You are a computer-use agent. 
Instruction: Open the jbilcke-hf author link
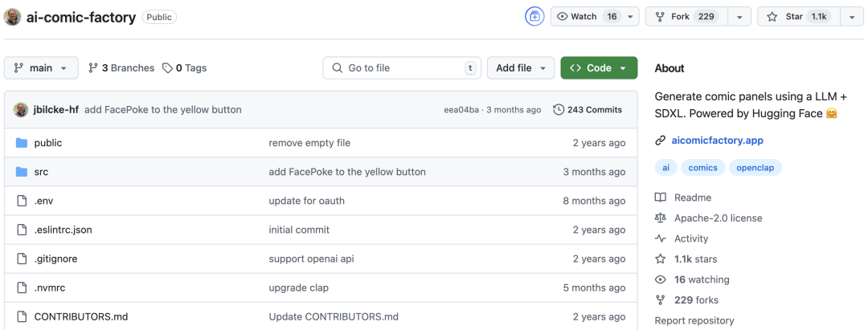pyautogui.click(x=56, y=109)
